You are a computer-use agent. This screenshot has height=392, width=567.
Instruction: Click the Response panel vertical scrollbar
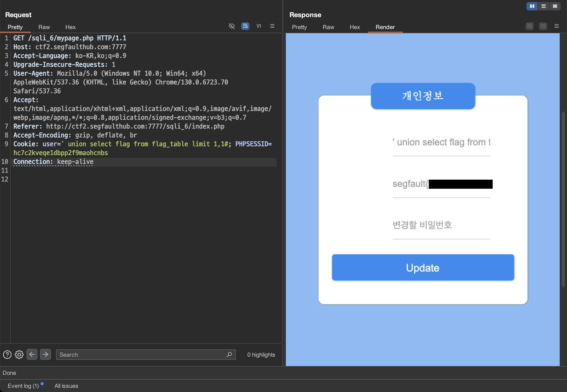(563, 199)
